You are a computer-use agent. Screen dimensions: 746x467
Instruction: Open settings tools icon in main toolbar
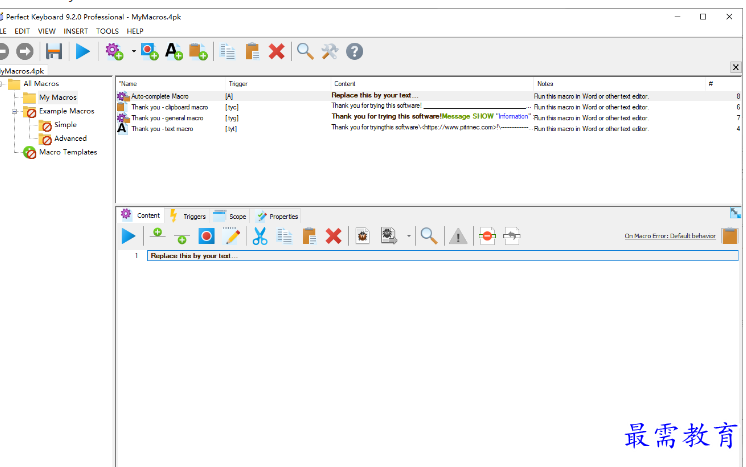click(330, 51)
